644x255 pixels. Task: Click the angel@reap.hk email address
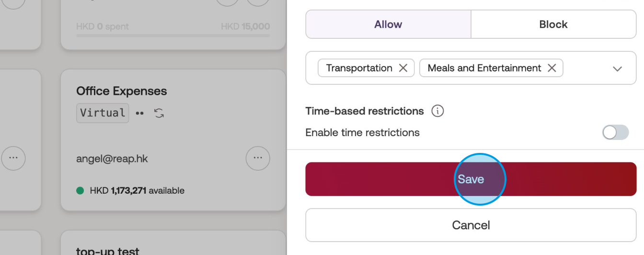point(112,159)
